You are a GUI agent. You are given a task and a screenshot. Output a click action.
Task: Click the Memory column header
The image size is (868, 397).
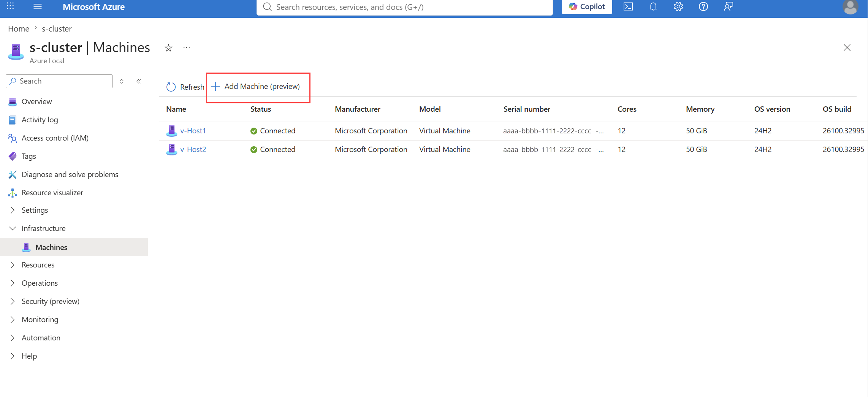(700, 109)
